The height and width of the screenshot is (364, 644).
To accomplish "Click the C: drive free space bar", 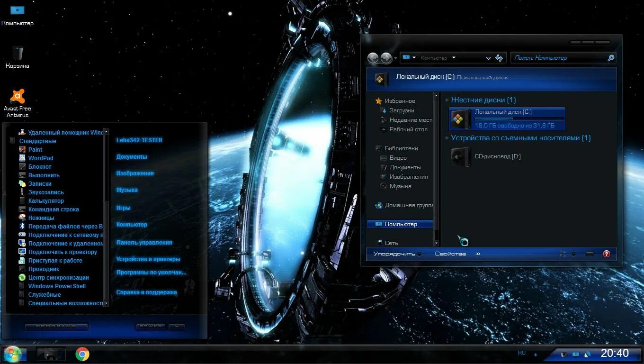I will coord(519,119).
